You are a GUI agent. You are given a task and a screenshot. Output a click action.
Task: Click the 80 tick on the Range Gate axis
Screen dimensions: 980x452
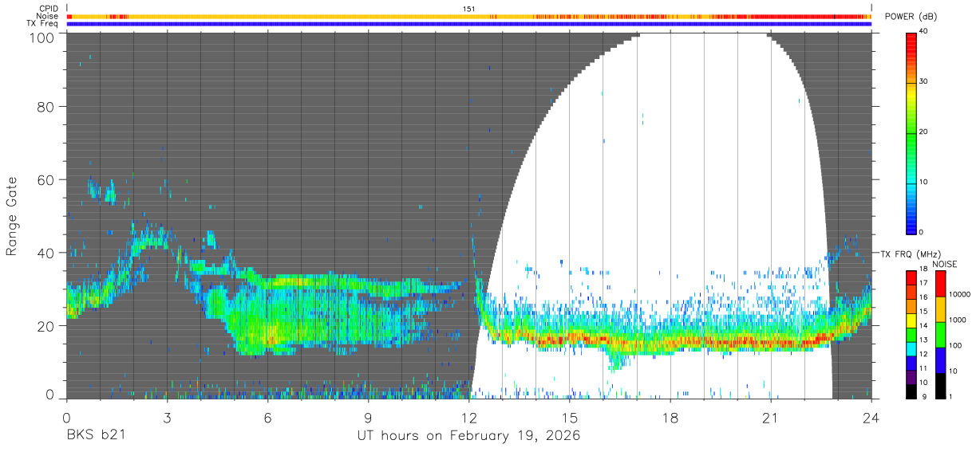pos(47,106)
